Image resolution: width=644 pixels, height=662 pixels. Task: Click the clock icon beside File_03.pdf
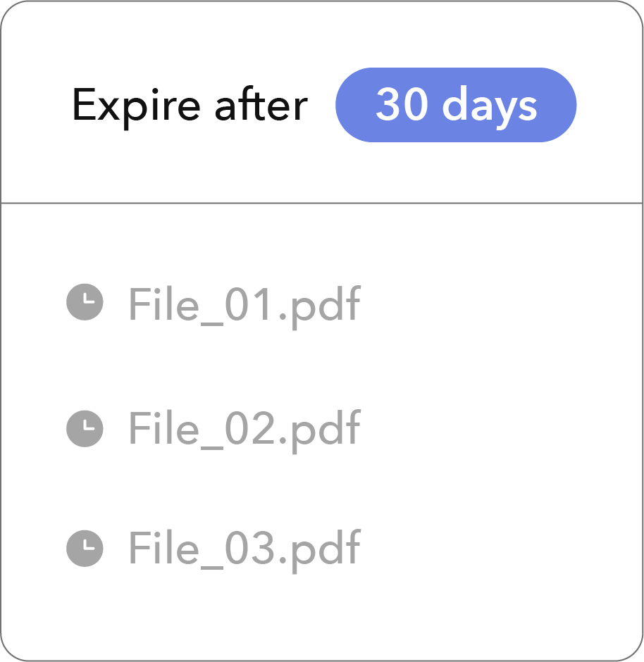pos(85,548)
